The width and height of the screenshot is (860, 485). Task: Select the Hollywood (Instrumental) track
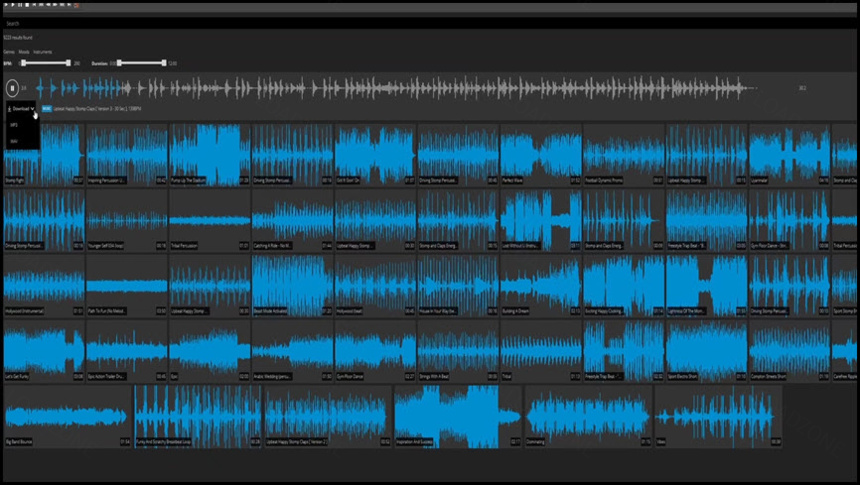44,285
